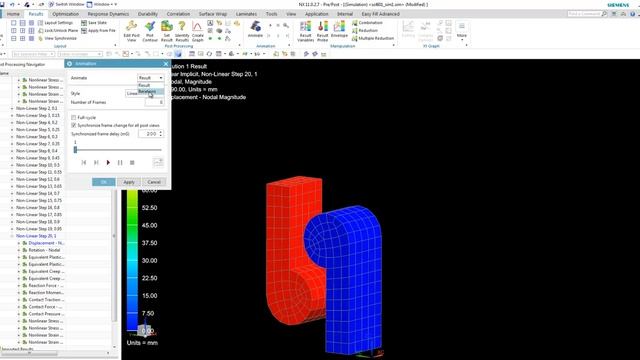Screen dimensions: 640x360
Task: Open the Result Variables tool
Action: coord(305,31)
